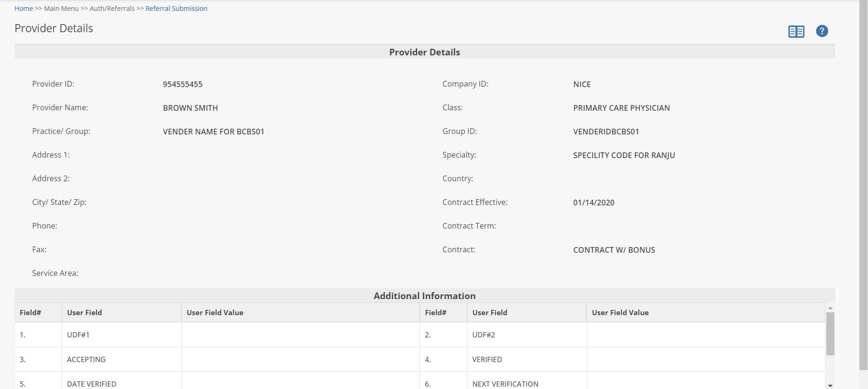This screenshot has height=389, width=868.
Task: Click the Additional Information table's scroll-up arrow
Action: (830, 308)
